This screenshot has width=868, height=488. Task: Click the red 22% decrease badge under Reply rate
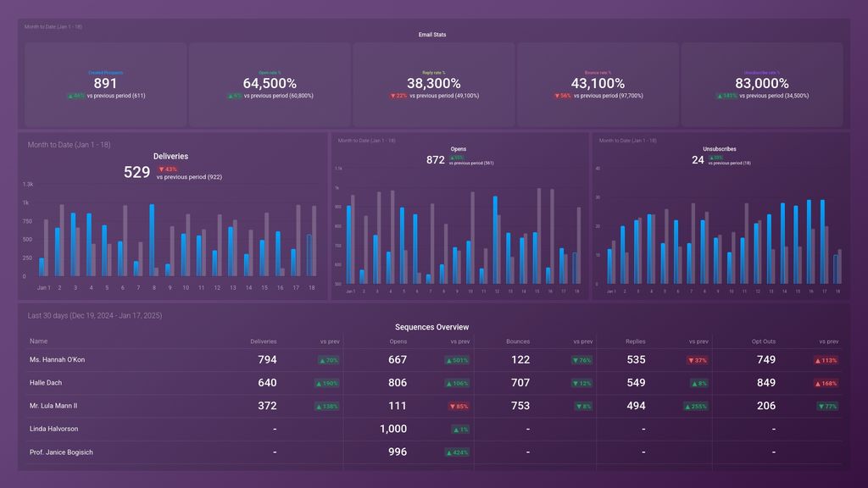(398, 96)
